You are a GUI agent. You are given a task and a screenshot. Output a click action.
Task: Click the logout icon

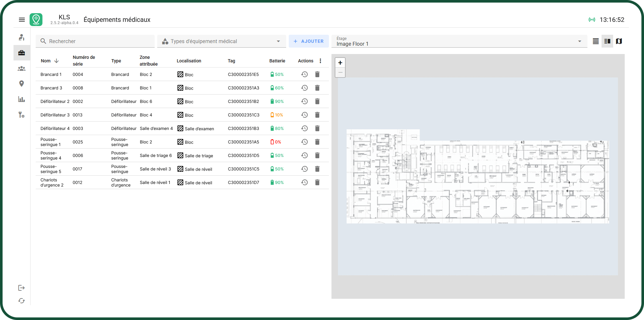tap(22, 288)
